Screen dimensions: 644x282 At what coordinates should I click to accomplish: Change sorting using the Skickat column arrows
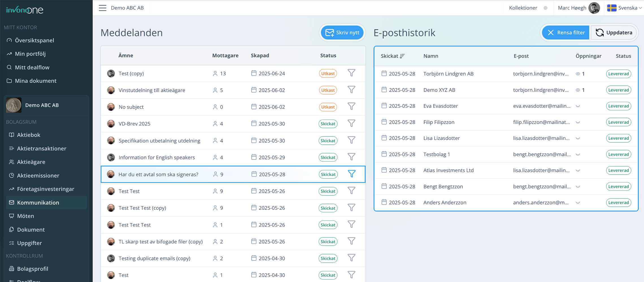click(402, 56)
